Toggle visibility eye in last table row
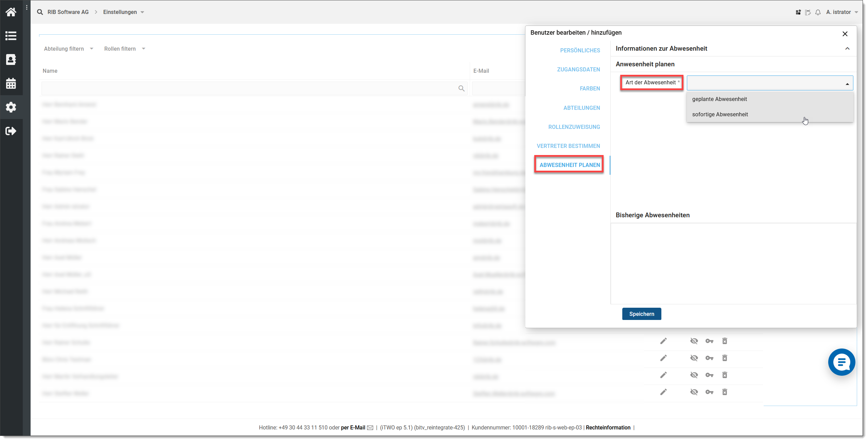Screen dimensions: 868x441 coord(694,392)
